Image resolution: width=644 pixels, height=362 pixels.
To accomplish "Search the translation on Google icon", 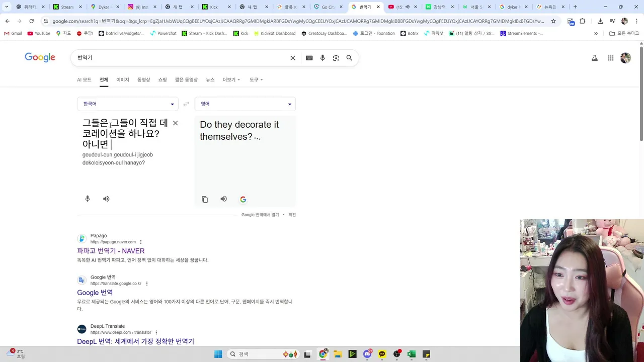I will (243, 199).
